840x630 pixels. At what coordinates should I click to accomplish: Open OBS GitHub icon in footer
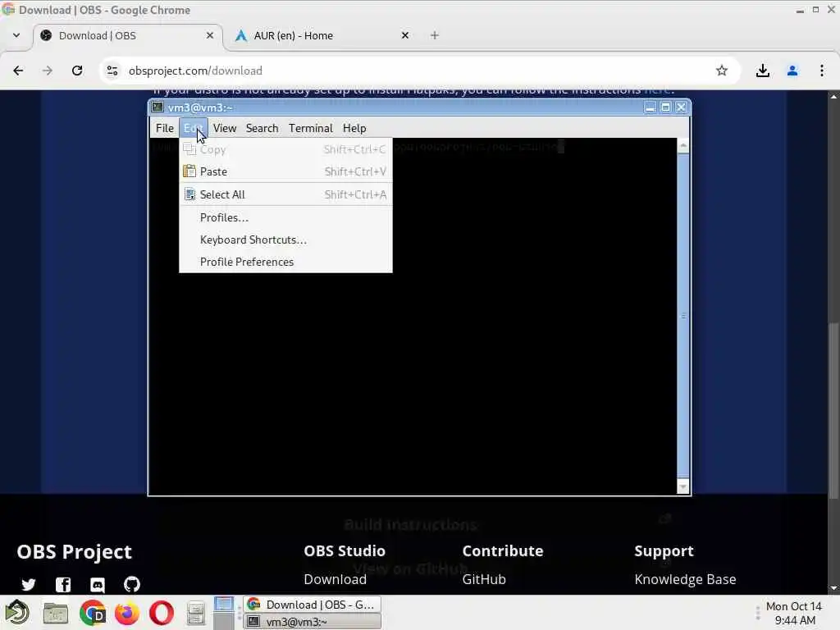(132, 584)
